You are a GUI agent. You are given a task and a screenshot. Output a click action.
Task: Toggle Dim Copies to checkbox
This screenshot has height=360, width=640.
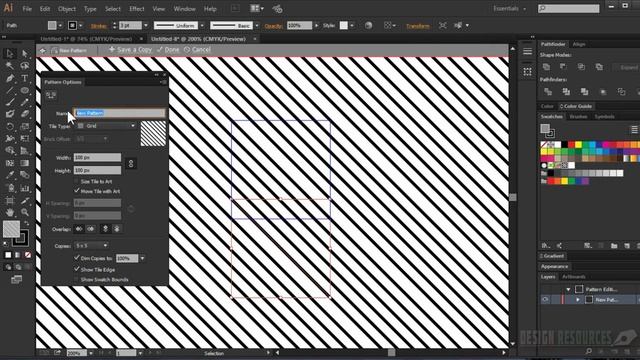click(77, 258)
